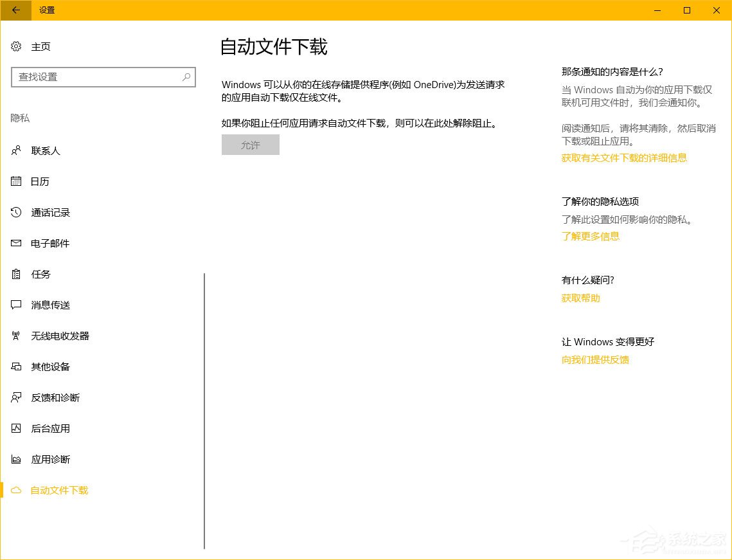This screenshot has height=560, width=732.
Task: Click the 了解更多信息 privacy link
Action: pos(590,236)
